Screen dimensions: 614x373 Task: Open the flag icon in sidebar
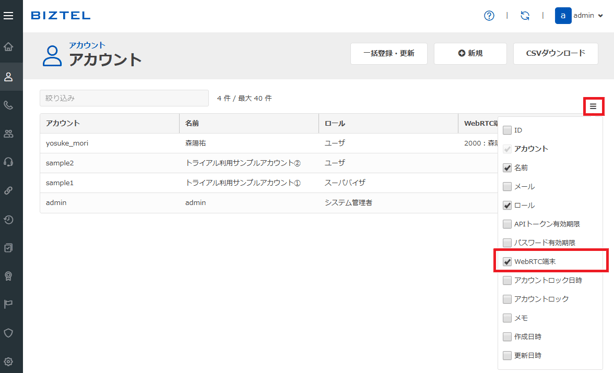tap(8, 304)
